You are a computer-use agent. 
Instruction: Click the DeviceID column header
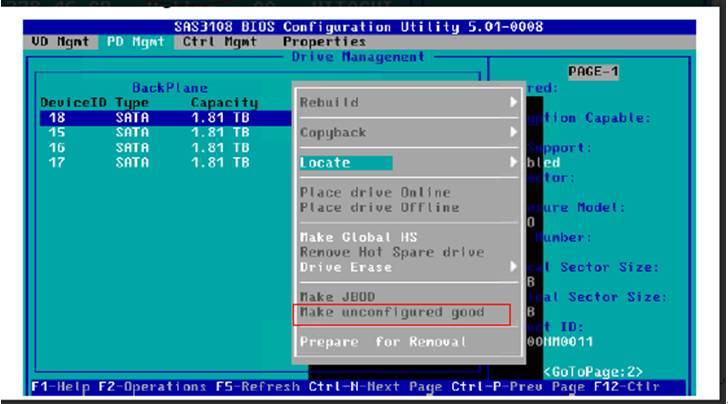[x=73, y=103]
